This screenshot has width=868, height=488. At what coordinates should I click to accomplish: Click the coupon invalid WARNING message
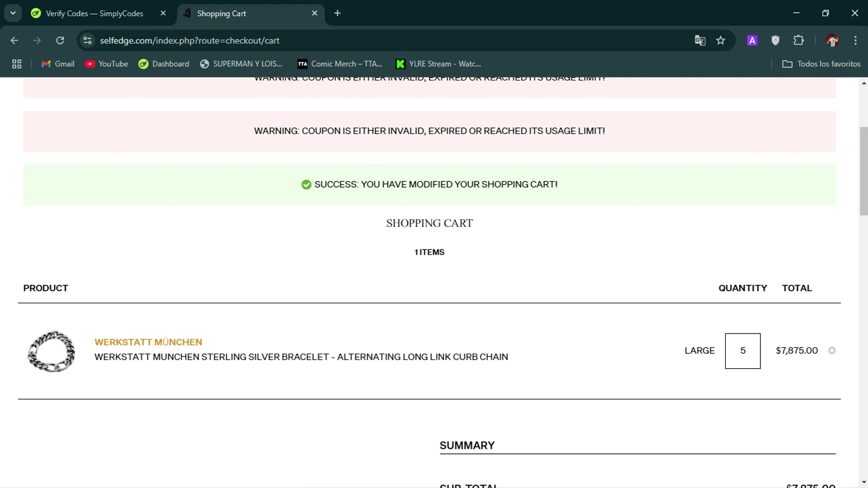pos(429,131)
